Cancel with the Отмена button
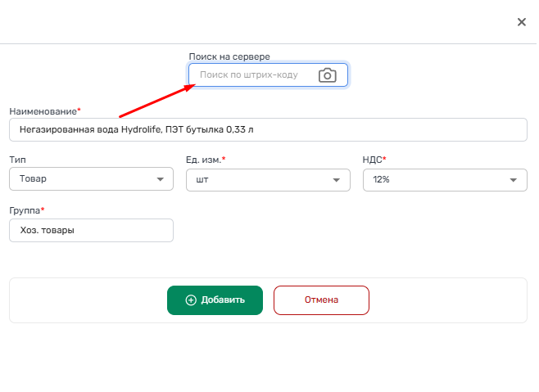Image resolution: width=539 pixels, height=392 pixels. pos(321,300)
